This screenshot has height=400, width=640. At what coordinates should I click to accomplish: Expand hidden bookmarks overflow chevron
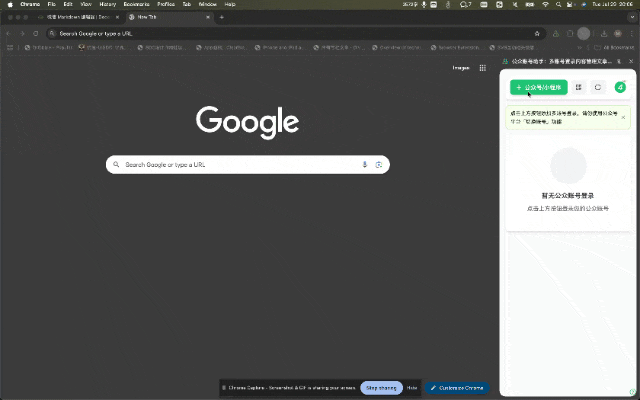click(x=580, y=47)
